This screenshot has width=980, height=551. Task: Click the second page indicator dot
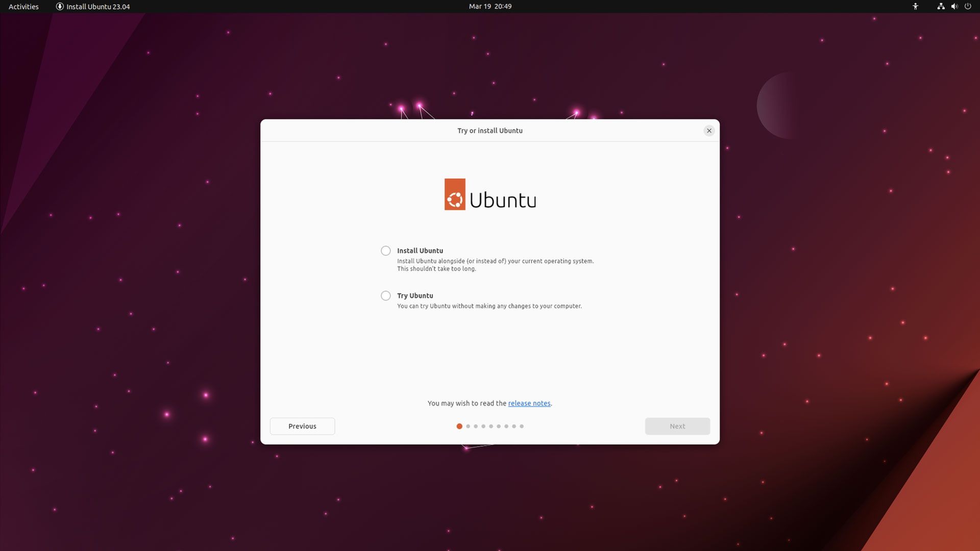coord(468,426)
